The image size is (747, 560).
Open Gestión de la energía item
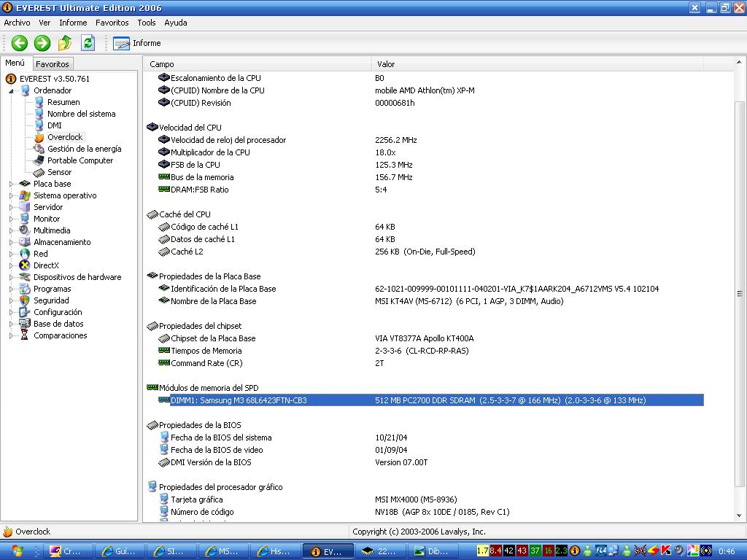[84, 149]
